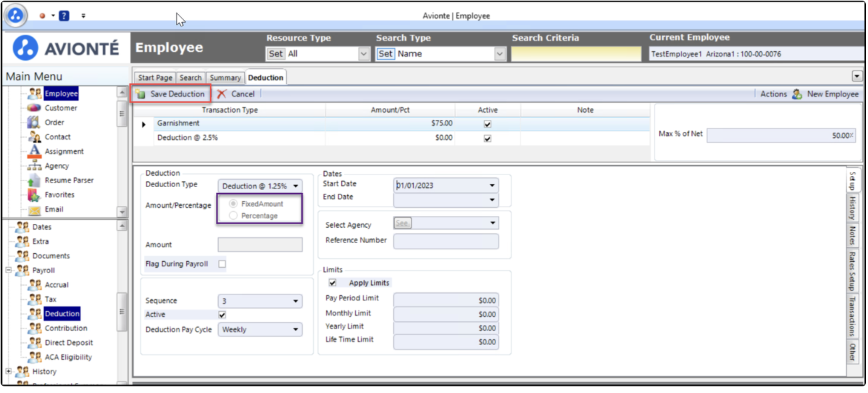Switch to the Start Page tab
This screenshot has height=393, width=868.
(x=155, y=78)
